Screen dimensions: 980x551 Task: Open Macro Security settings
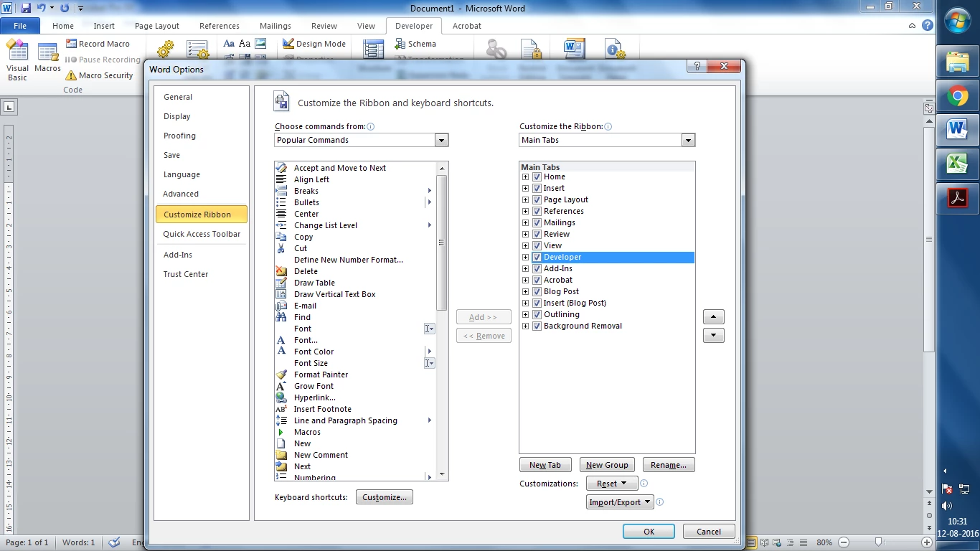(99, 75)
